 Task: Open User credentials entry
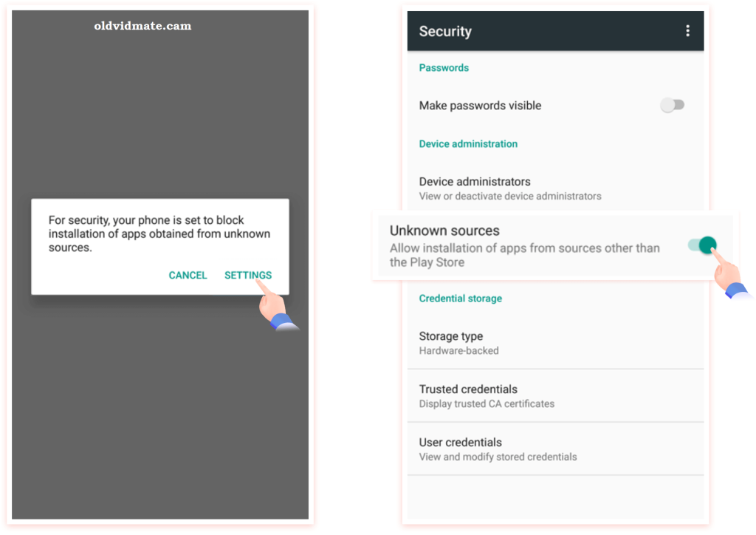(x=555, y=449)
